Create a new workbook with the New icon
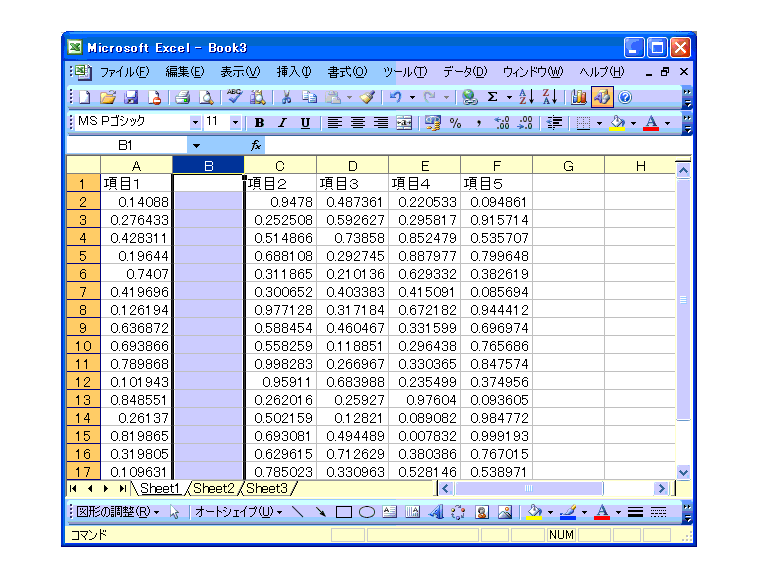 point(85,98)
